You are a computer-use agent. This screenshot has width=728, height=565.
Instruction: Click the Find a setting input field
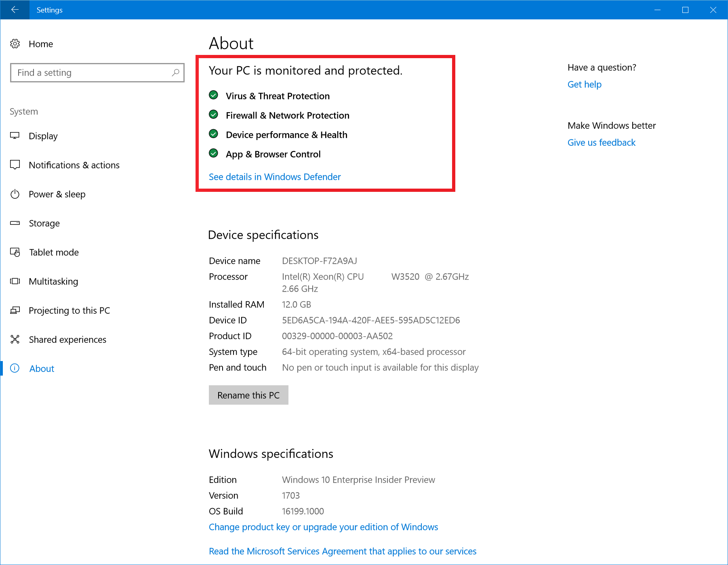point(81,73)
